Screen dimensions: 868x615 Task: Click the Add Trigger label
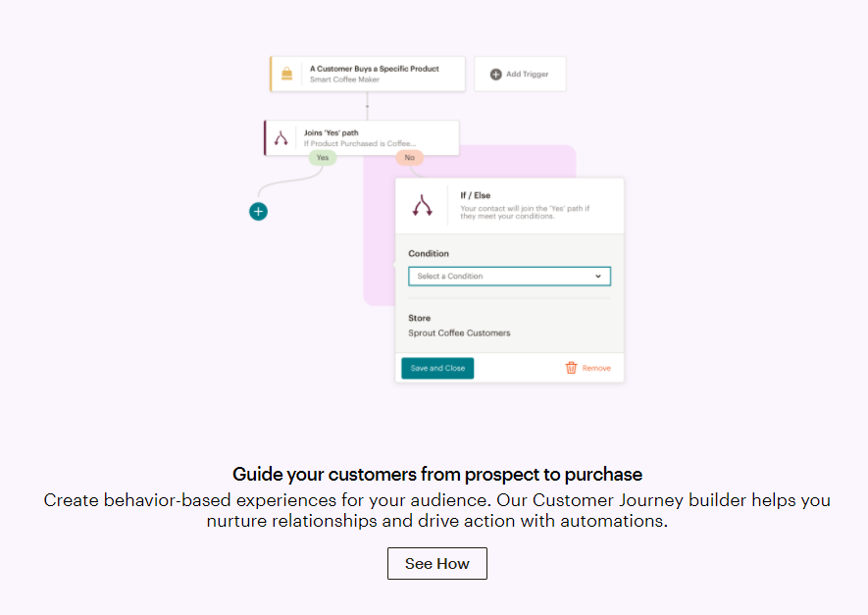pos(528,75)
